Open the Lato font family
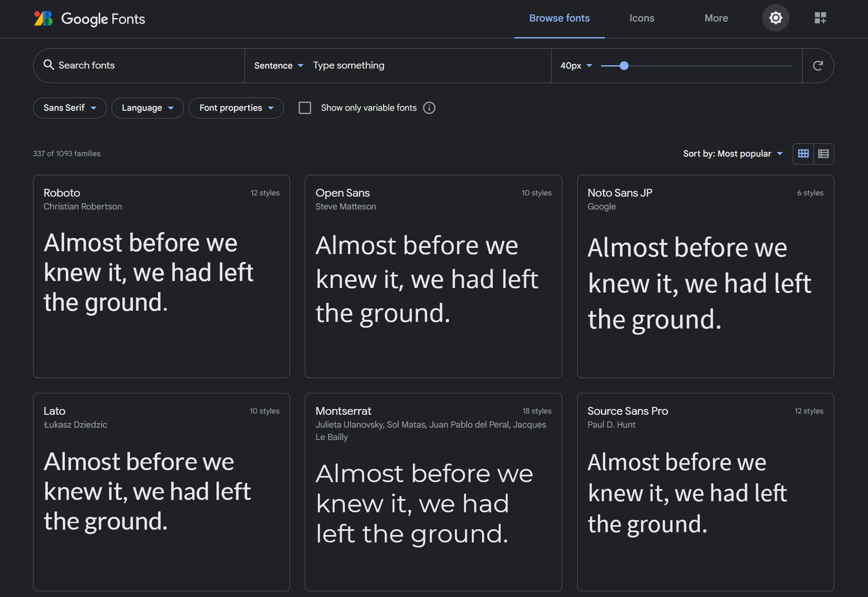This screenshot has width=868, height=597. (x=55, y=411)
